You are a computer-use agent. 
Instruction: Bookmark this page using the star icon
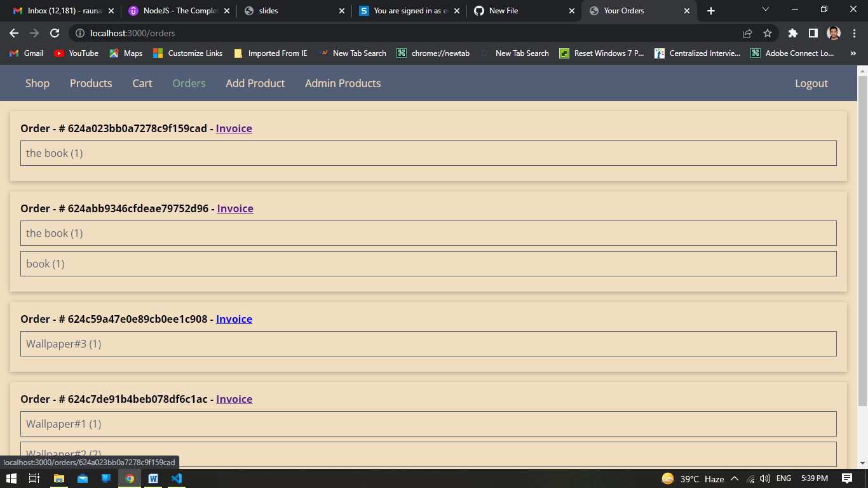point(768,33)
